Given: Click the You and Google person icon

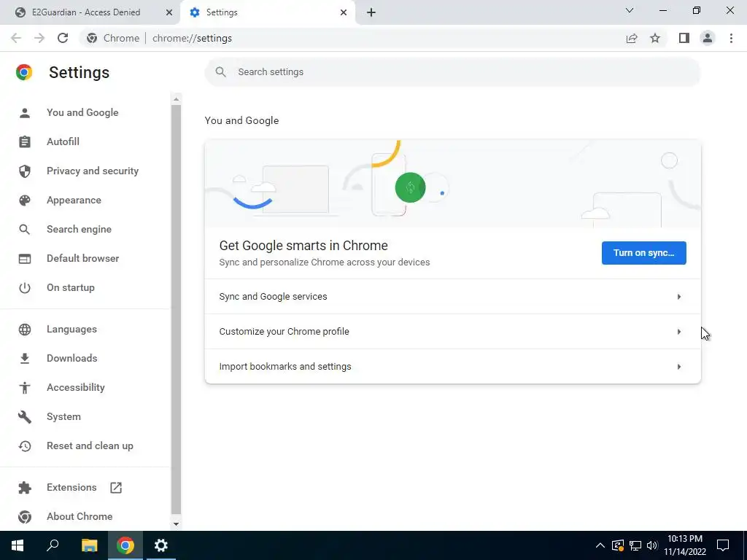Looking at the screenshot, I should (x=25, y=113).
